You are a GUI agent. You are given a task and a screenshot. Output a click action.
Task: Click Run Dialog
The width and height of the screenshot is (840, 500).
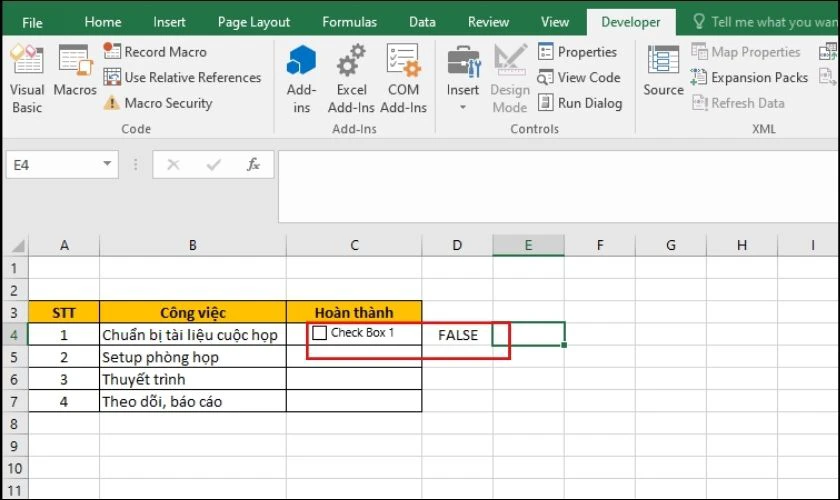(580, 103)
